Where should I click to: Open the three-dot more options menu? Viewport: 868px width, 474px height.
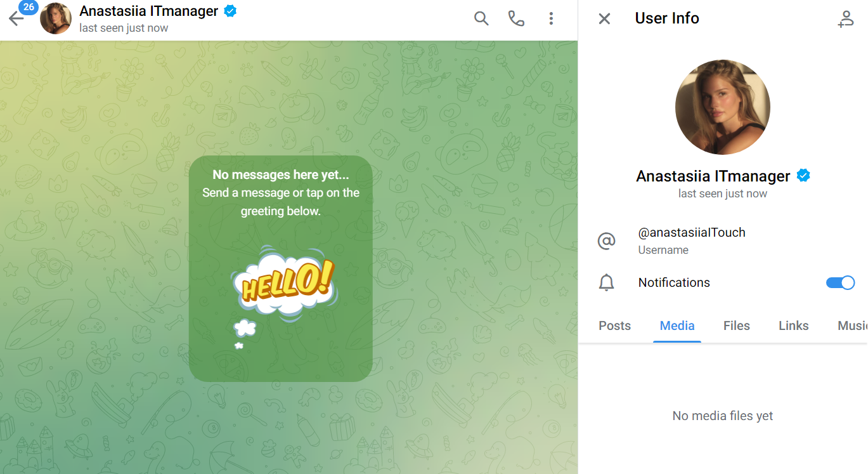[x=551, y=19]
